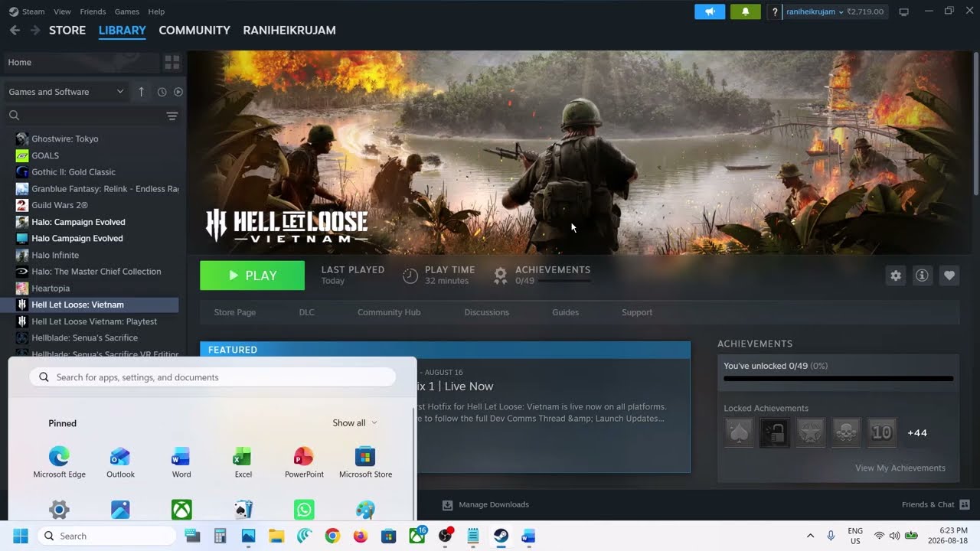
Task: Open the Friends menu
Action: click(x=93, y=11)
